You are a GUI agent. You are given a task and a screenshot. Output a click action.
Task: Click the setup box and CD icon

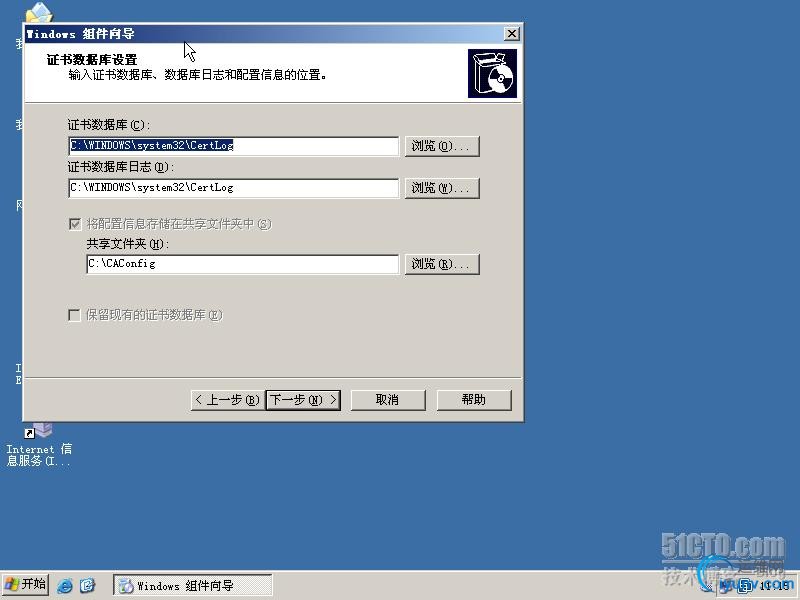coord(492,73)
